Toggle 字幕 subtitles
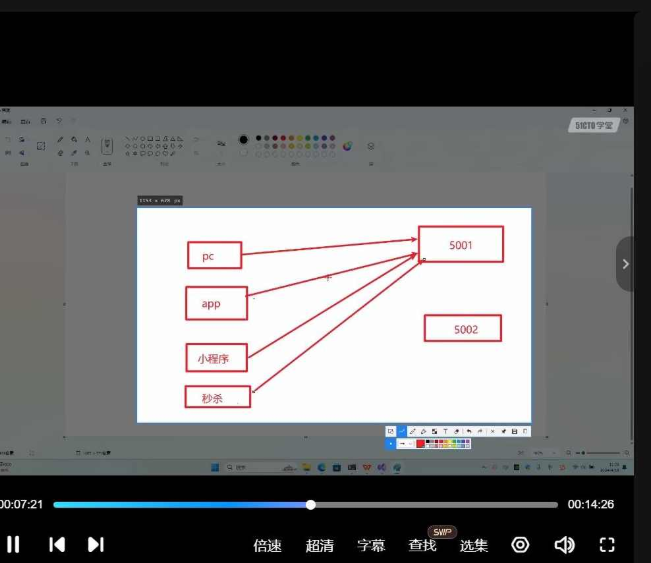This screenshot has width=651, height=563. [x=371, y=545]
